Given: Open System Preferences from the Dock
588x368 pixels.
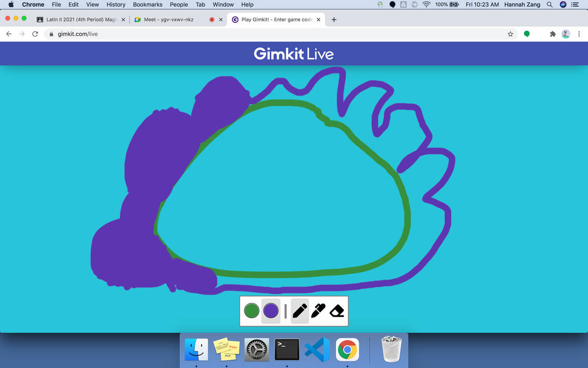Looking at the screenshot, I should (x=257, y=350).
